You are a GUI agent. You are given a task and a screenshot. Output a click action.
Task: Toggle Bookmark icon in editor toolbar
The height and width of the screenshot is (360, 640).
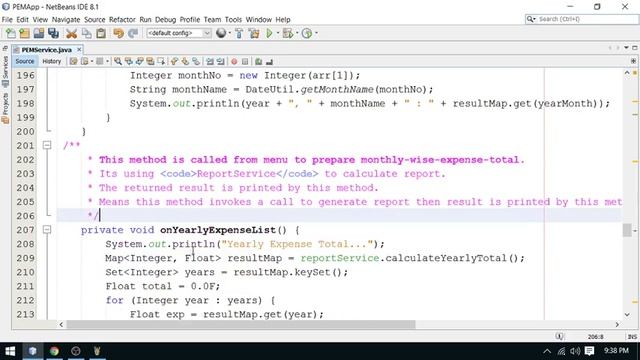[x=196, y=62]
